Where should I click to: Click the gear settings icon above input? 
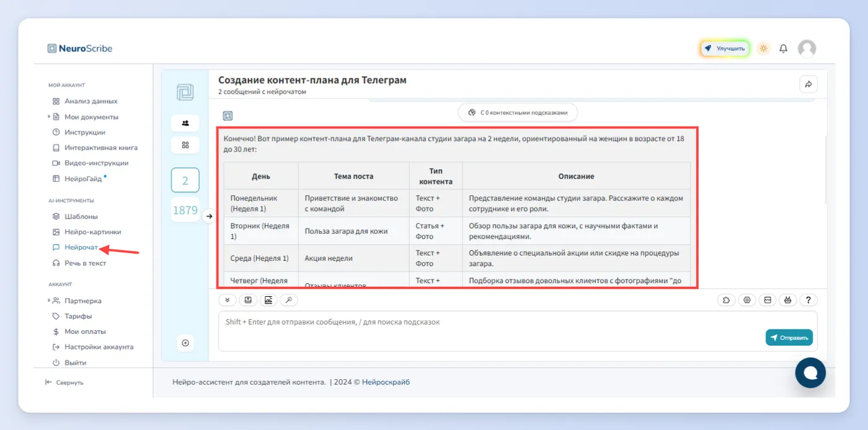pos(747,300)
